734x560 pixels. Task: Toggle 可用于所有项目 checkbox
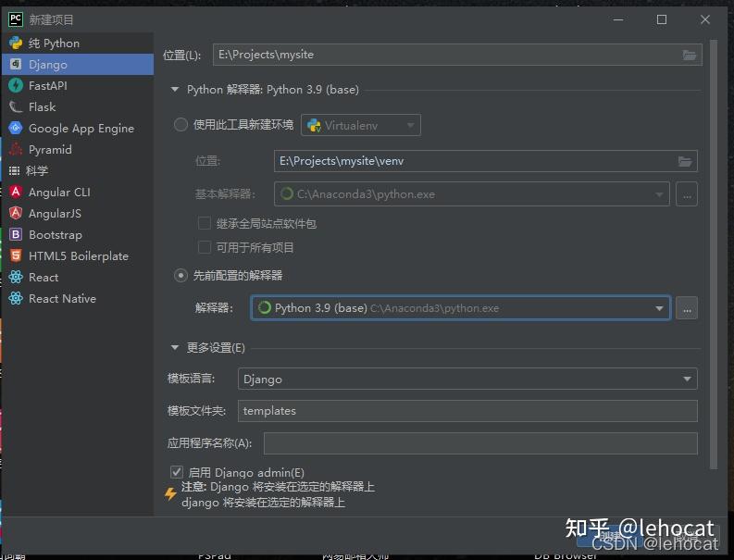click(x=205, y=247)
